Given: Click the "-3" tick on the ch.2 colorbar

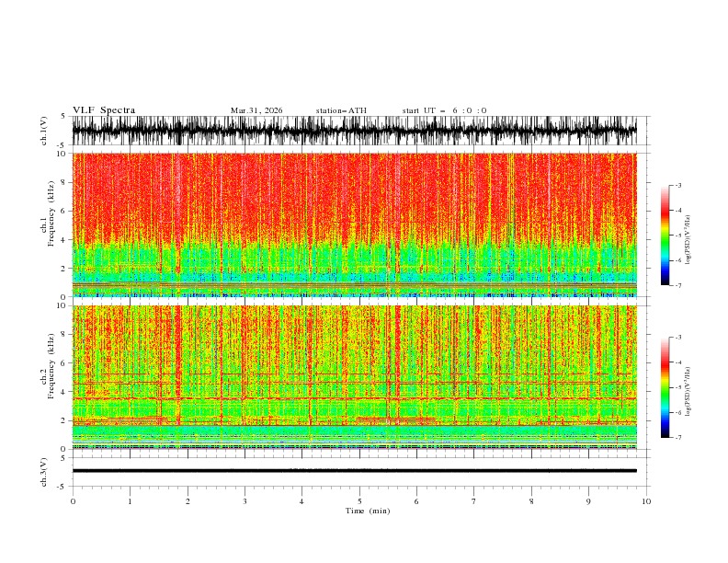Looking at the screenshot, I should tap(677, 338).
